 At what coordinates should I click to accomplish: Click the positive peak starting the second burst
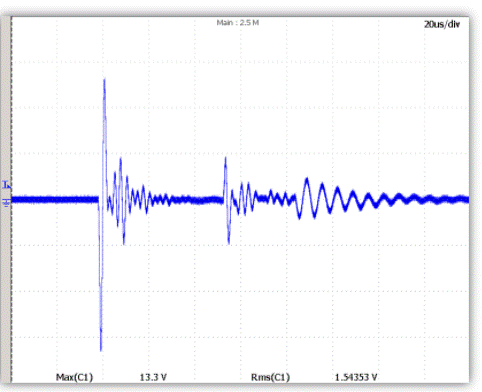click(226, 159)
